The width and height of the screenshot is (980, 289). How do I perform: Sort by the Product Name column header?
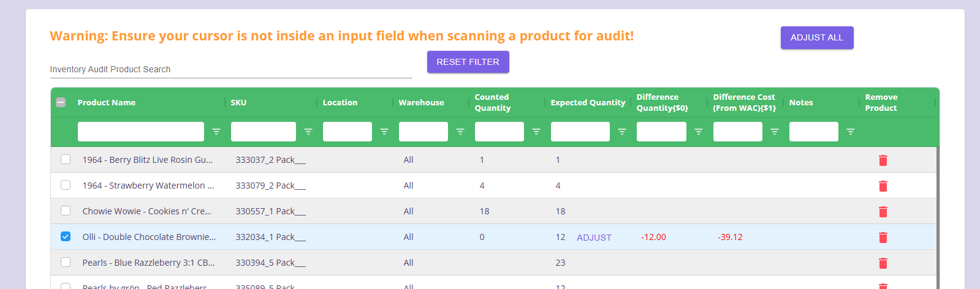pyautogui.click(x=107, y=102)
